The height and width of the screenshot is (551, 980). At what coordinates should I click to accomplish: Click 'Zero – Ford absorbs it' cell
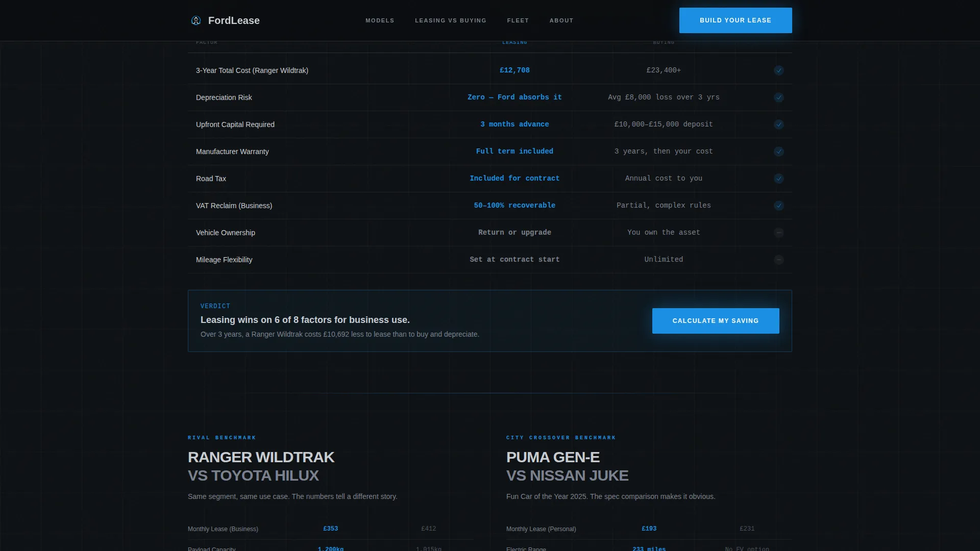point(514,97)
